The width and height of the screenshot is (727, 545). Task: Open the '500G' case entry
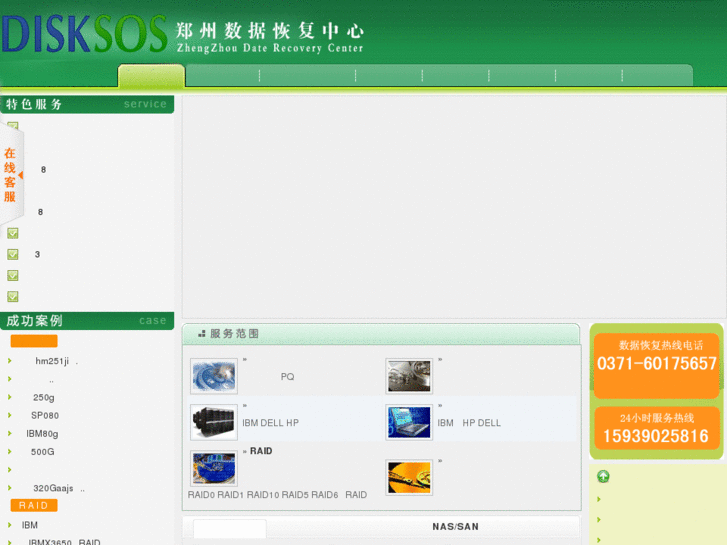click(x=43, y=452)
